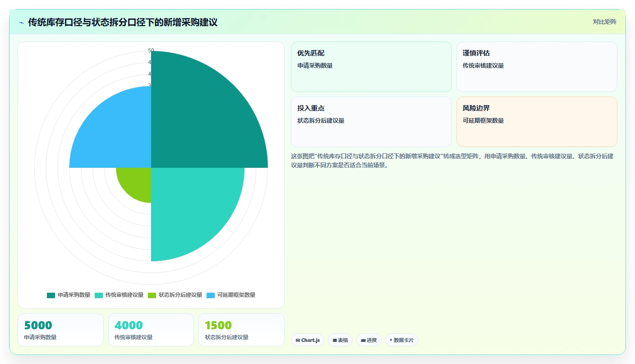Select the 风险边界 matrix card
This screenshot has width=635, height=364.
pyautogui.click(x=537, y=122)
